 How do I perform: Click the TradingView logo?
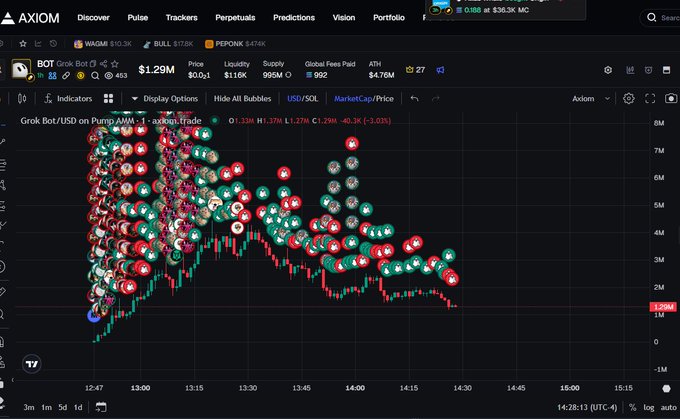32,364
